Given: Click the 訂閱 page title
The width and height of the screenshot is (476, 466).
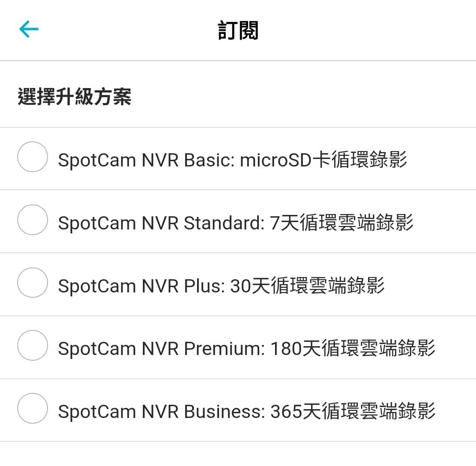Looking at the screenshot, I should click(238, 31).
